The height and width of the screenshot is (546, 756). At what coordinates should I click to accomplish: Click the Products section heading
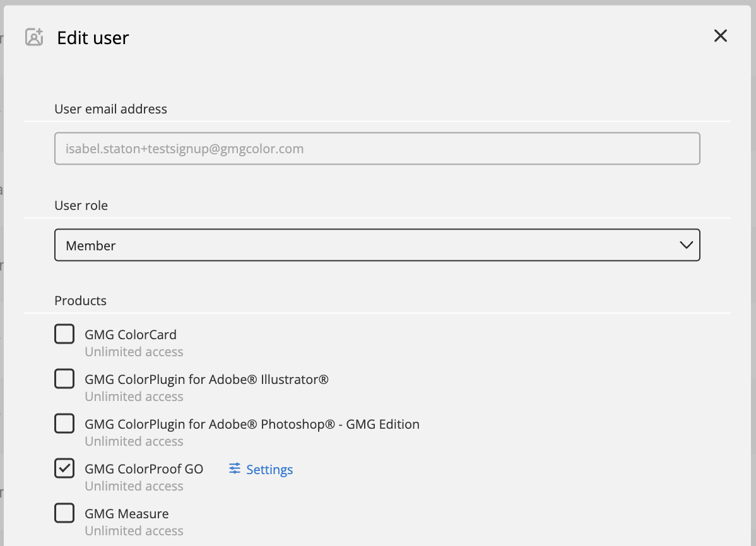pyautogui.click(x=81, y=301)
